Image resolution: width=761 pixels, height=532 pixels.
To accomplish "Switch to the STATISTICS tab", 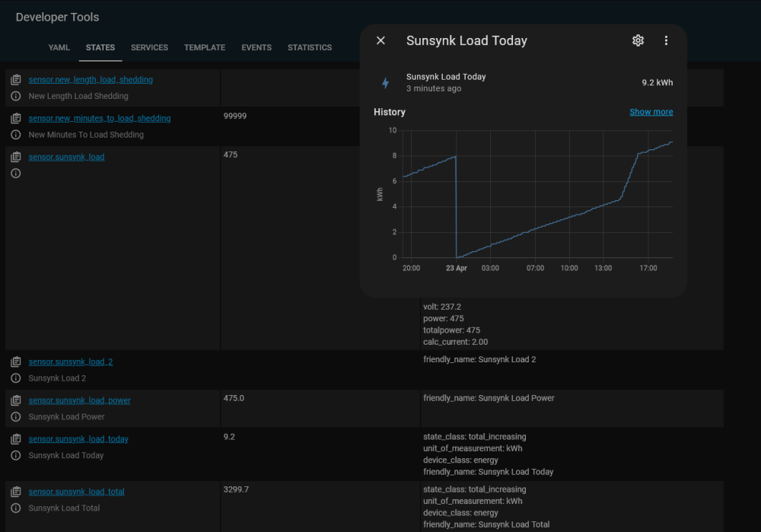I will tap(310, 48).
